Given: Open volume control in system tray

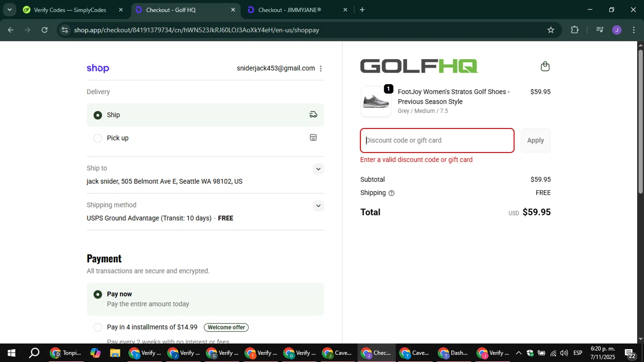Looking at the screenshot, I should tap(564, 353).
